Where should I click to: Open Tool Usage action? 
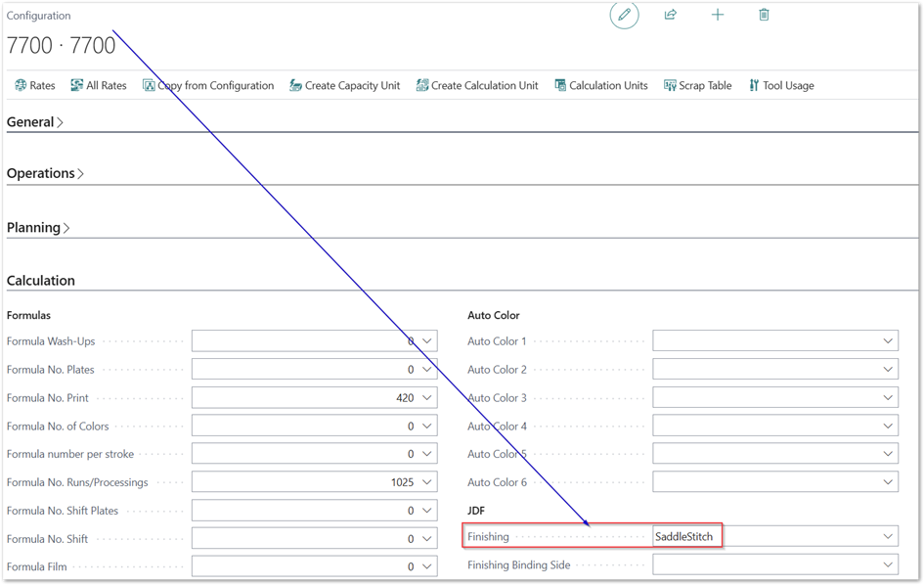[781, 86]
